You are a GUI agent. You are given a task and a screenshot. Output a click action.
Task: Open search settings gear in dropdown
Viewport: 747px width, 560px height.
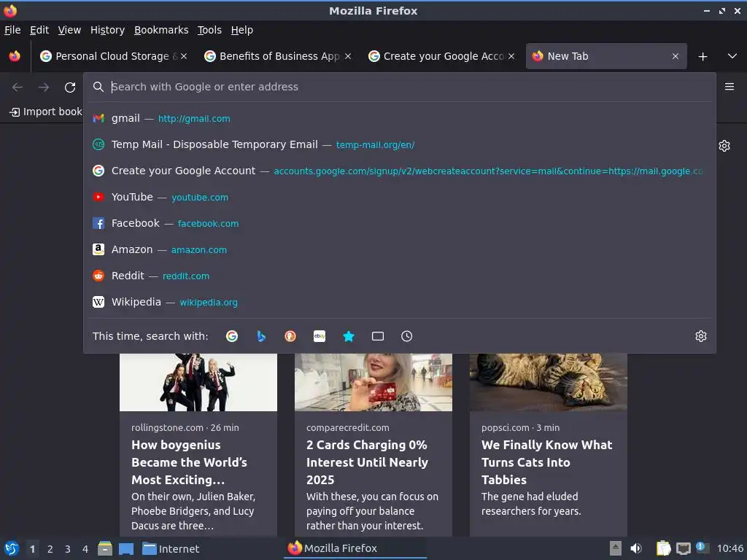point(701,336)
